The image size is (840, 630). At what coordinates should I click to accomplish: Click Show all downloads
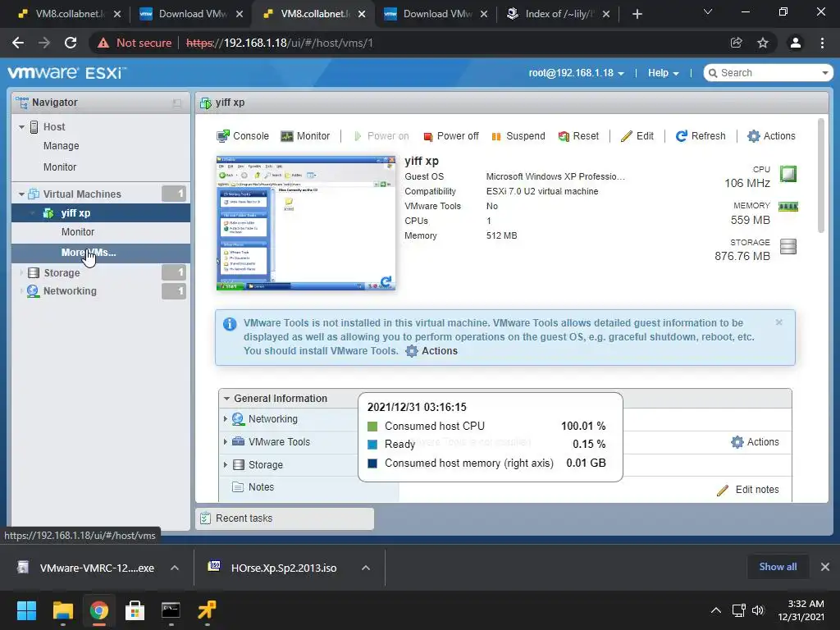(778, 567)
